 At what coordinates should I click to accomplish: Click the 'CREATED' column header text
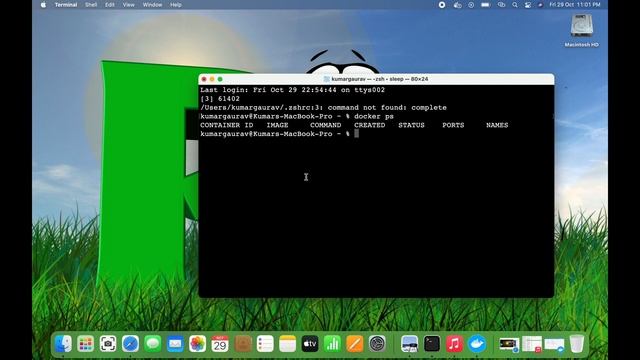point(369,125)
